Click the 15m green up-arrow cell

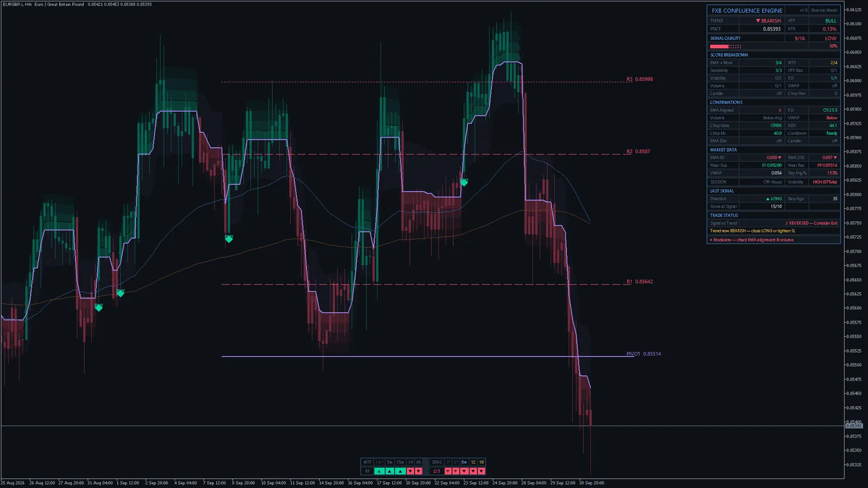tap(400, 471)
